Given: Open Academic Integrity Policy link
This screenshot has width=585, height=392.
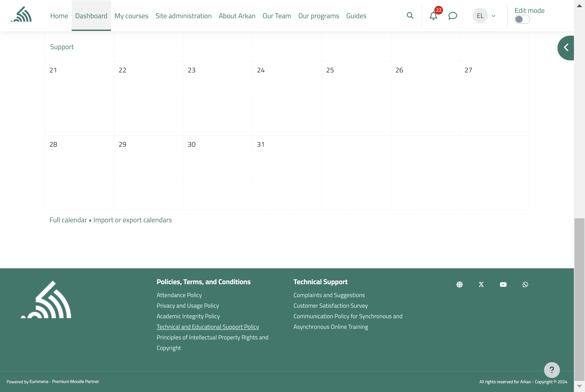Looking at the screenshot, I should point(188,316).
